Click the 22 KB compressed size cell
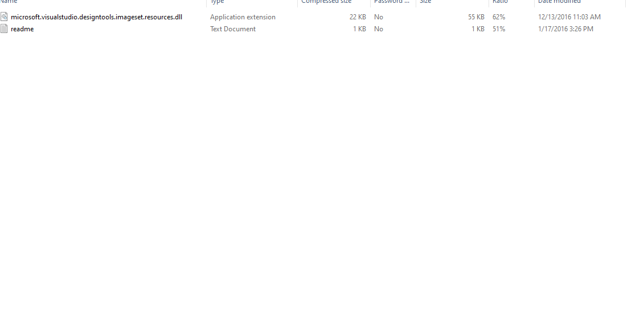 tap(358, 17)
